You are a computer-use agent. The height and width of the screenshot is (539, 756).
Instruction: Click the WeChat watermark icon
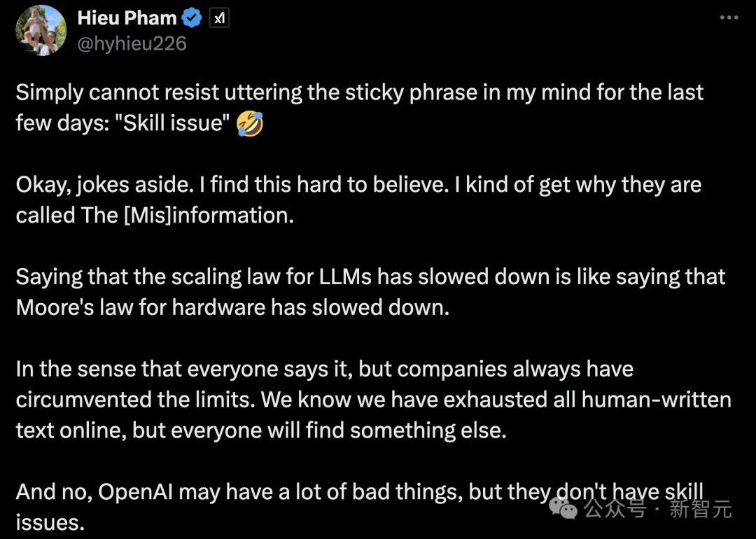(x=560, y=510)
